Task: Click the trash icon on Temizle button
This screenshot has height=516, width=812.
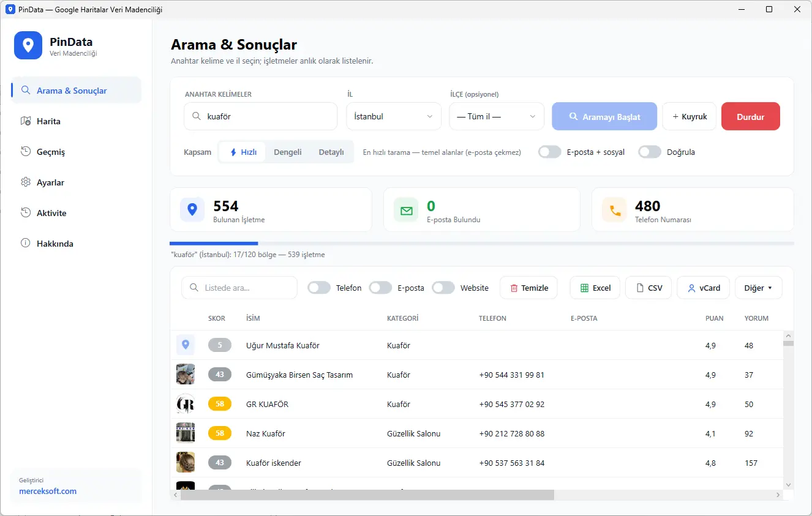Action: [x=514, y=288]
